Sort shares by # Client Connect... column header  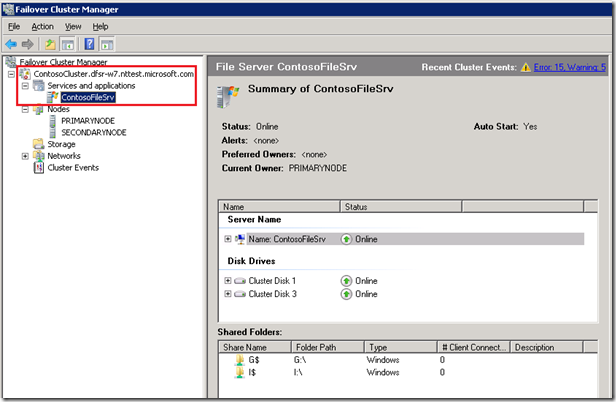click(473, 347)
